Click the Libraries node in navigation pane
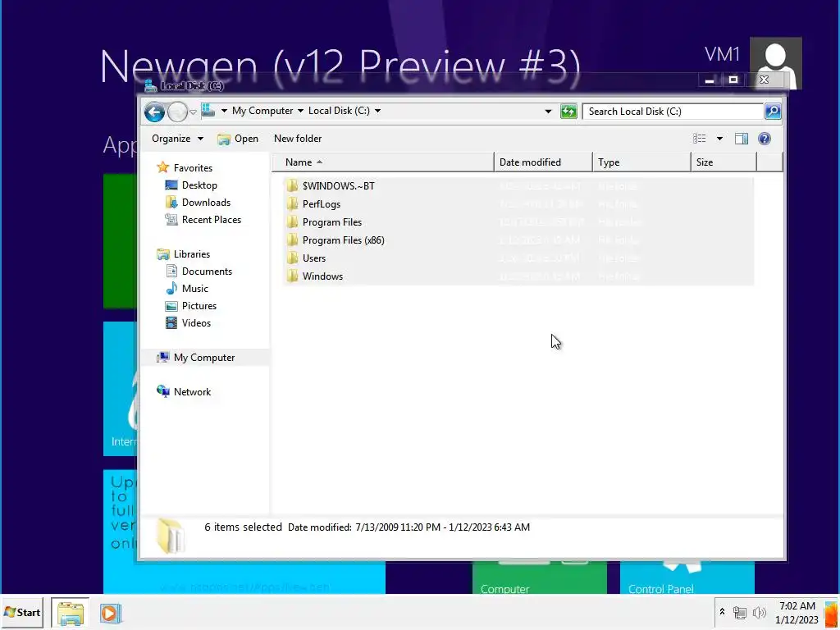840x630 pixels. 191,254
